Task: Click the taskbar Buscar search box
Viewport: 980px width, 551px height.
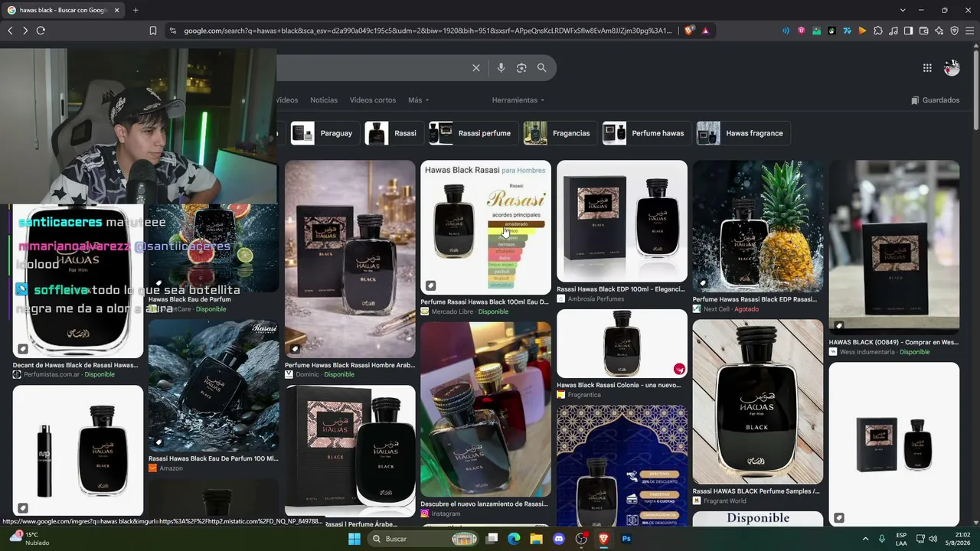Action: click(423, 539)
